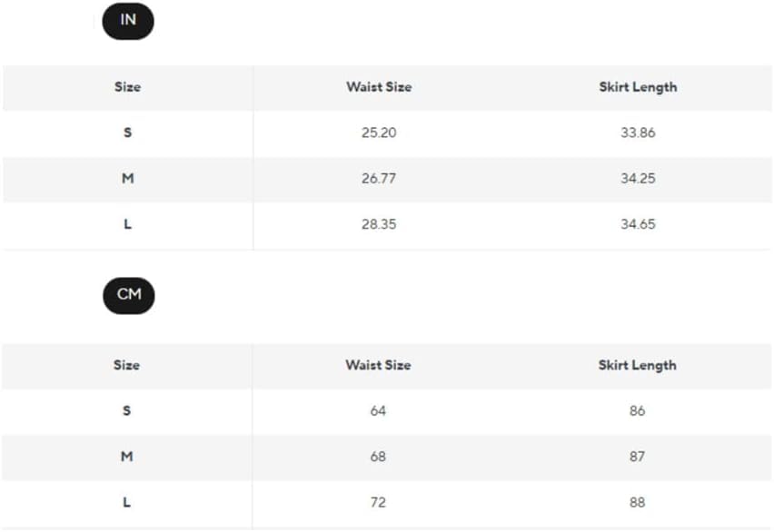Image resolution: width=774 pixels, height=532 pixels.
Task: Click the 68 waist value
Action: (378, 457)
